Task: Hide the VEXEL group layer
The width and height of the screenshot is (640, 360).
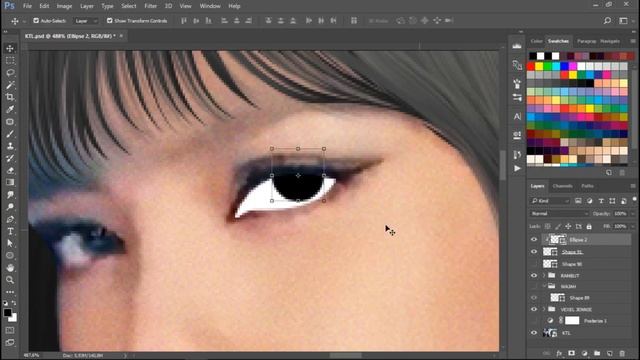Action: click(x=534, y=309)
